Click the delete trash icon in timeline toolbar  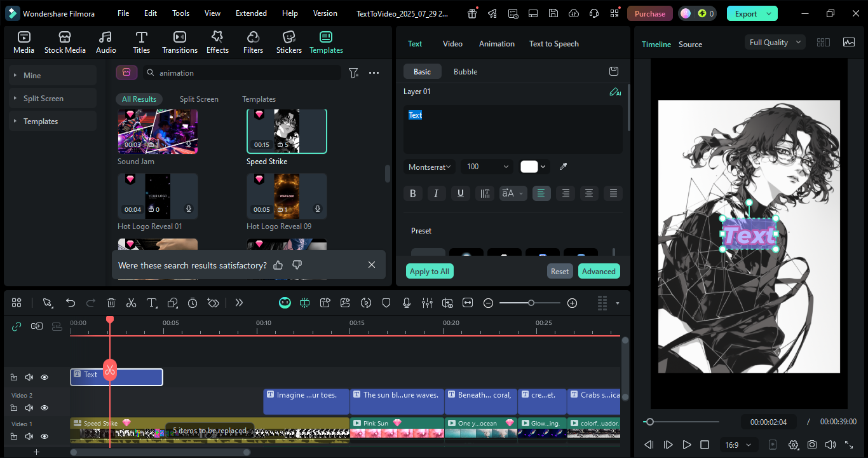coord(111,303)
